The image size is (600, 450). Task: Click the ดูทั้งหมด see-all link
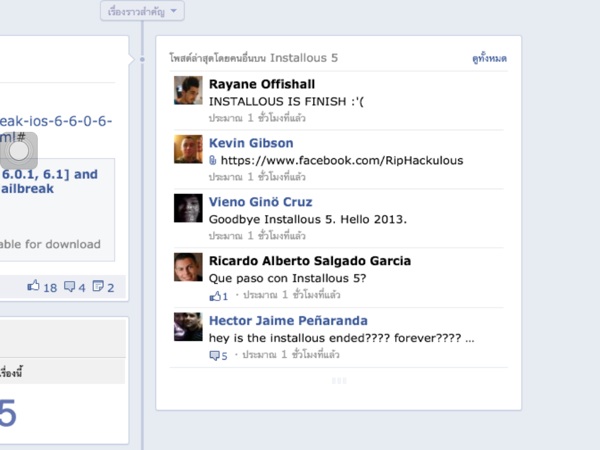(489, 58)
